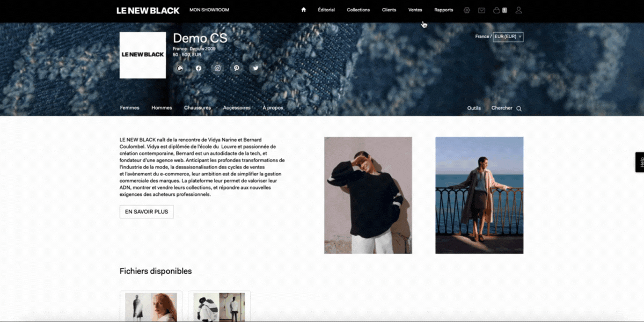
Task: Open the Ventes menu
Action: (x=415, y=10)
